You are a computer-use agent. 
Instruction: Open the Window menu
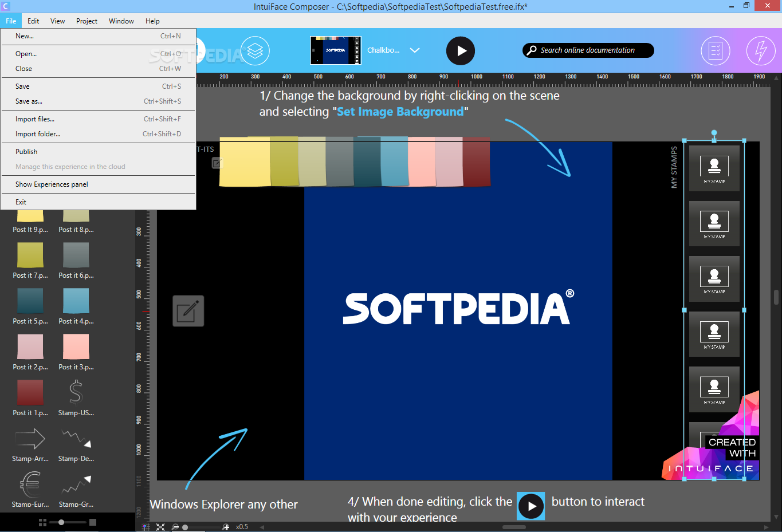point(121,21)
